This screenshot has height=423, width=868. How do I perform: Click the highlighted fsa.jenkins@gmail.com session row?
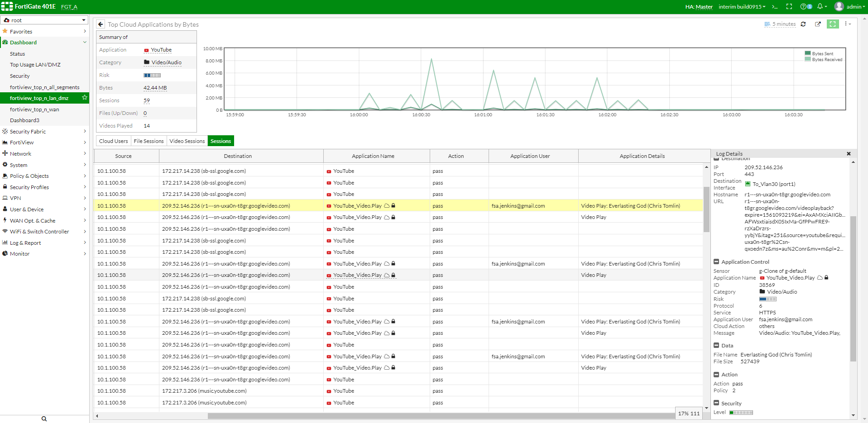pos(518,206)
